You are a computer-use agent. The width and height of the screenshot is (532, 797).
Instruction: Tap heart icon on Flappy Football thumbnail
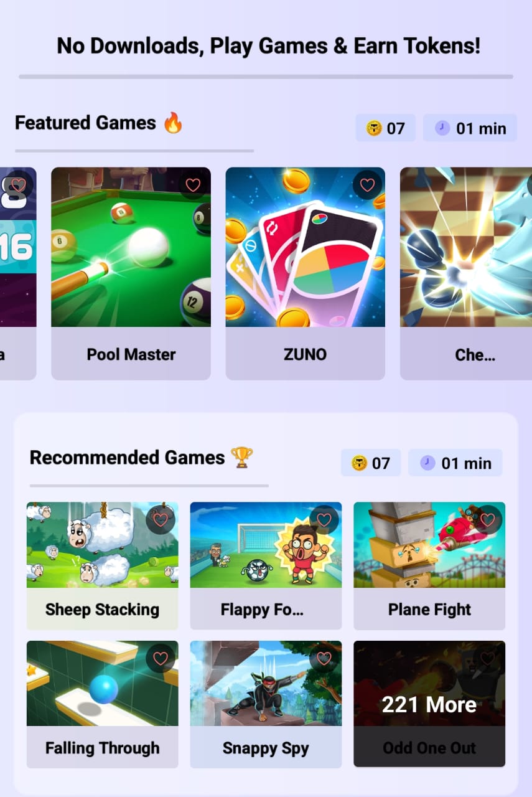(324, 520)
